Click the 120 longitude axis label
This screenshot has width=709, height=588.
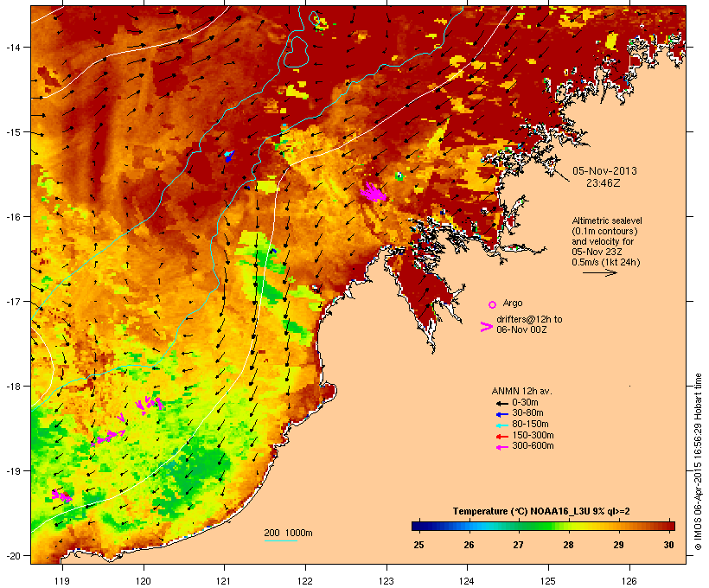point(144,581)
